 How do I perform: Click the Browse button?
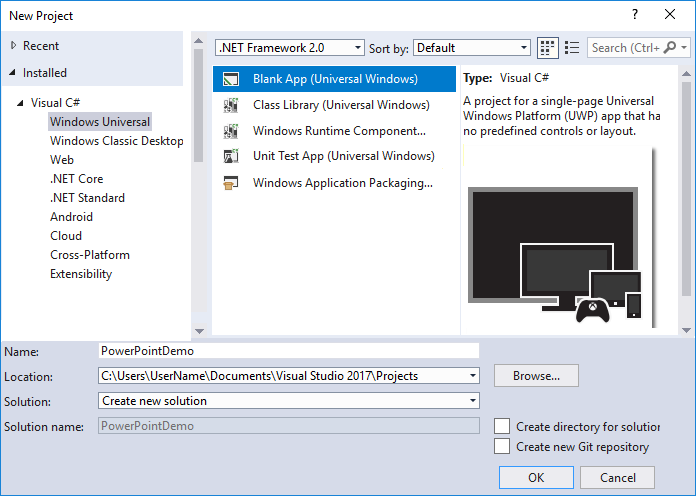tap(536, 376)
